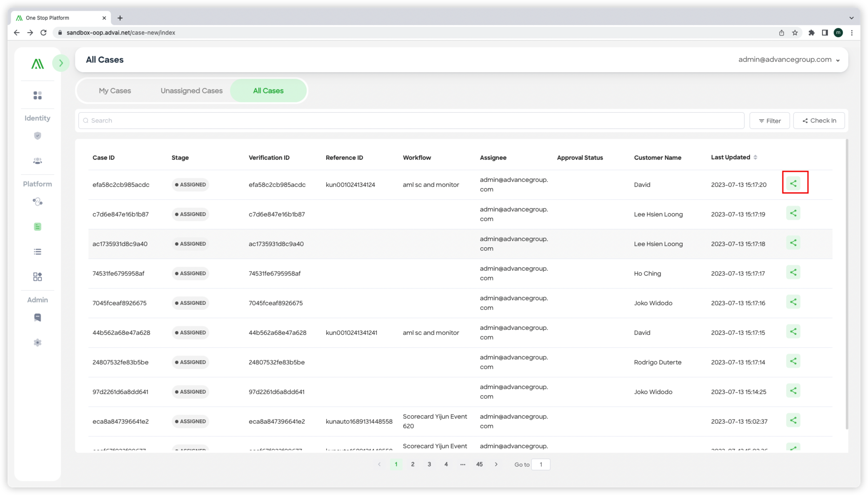This screenshot has height=495, width=868.
Task: Switch to the Unassigned Cases tab
Action: 191,90
